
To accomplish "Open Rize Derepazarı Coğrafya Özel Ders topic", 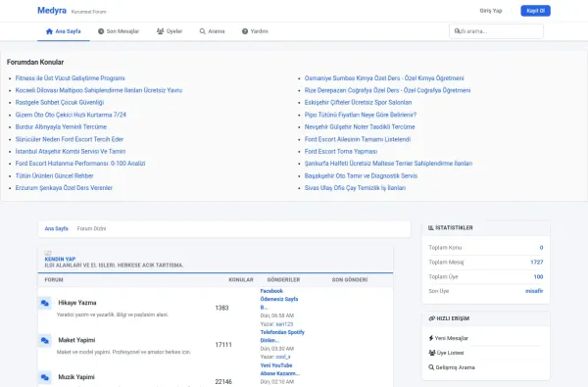I will 387,90.
